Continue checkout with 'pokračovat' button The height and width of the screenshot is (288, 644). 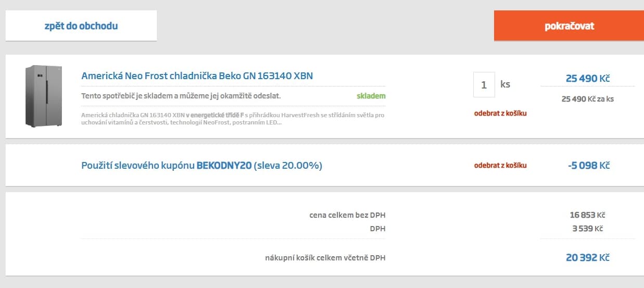pyautogui.click(x=569, y=26)
